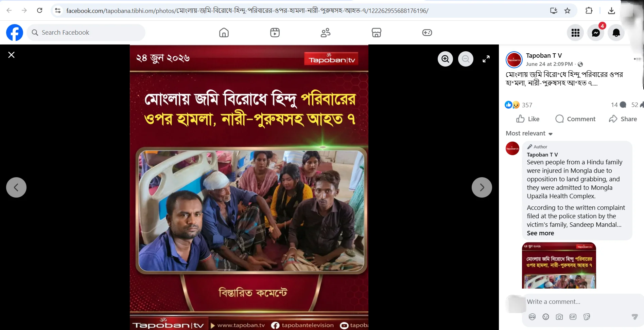The width and height of the screenshot is (644, 330).
Task: Search Facebook field
Action: 86,33
